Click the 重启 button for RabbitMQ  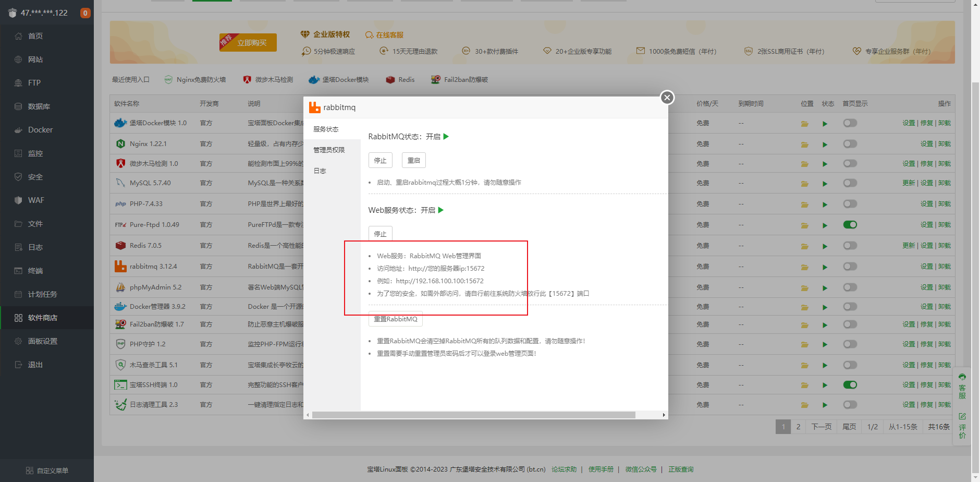click(414, 160)
